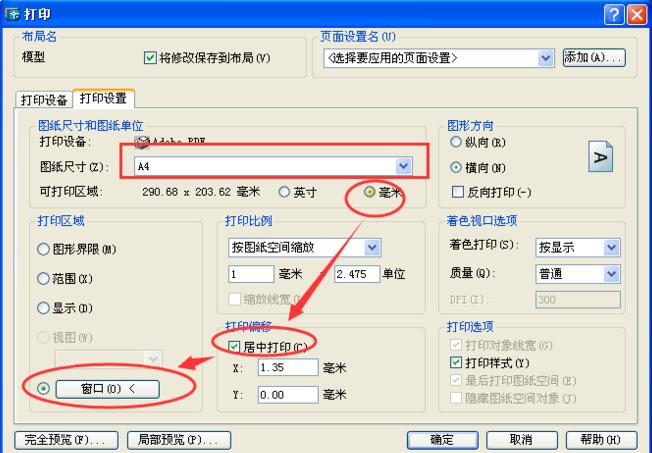652x453 pixels.
Task: Select the window plot area radio button
Action: pos(43,389)
